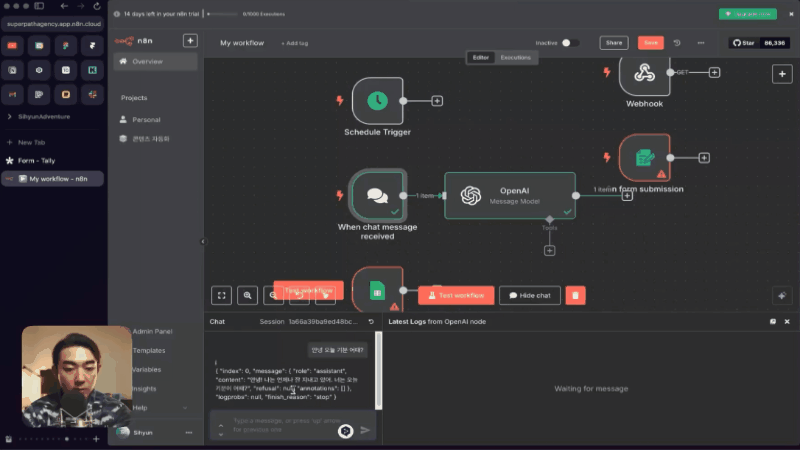Open Sihyun user options menu
Screen dimensions: 800x450
point(189,432)
